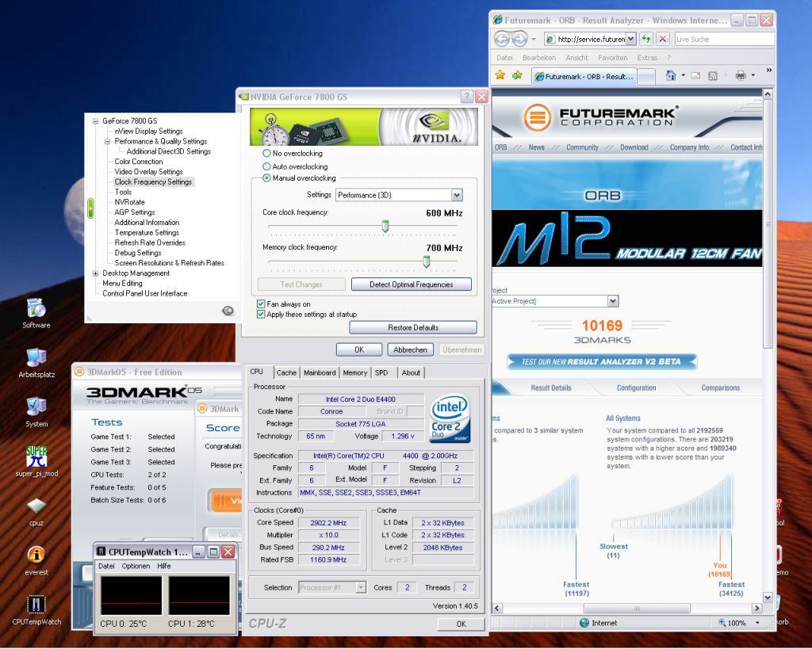Click browser horizontal scrollbar thumb
The height and width of the screenshot is (649, 812).
tap(637, 608)
